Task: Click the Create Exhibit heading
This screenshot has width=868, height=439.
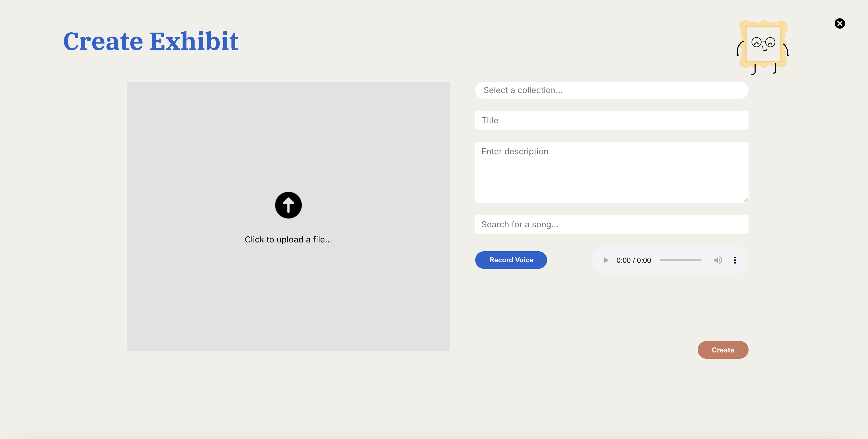Action: (x=150, y=41)
